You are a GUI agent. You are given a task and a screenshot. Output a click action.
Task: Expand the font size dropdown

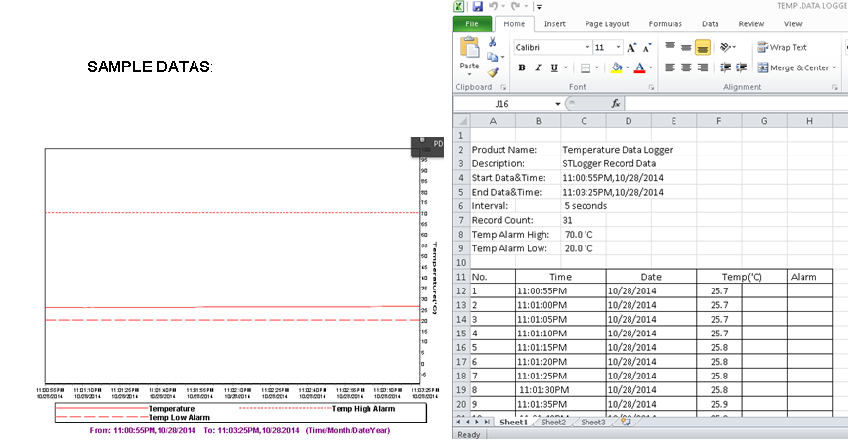(618, 47)
